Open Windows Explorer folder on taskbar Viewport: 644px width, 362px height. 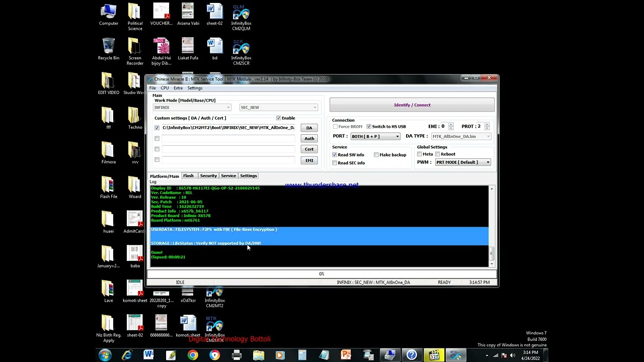(x=259, y=355)
